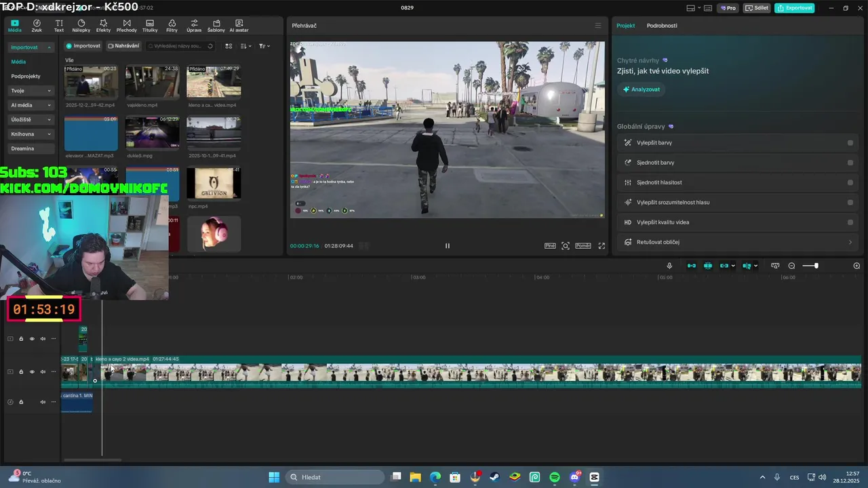Select Média under Importovat in the sidebar
Image resolution: width=868 pixels, height=488 pixels.
coord(18,62)
